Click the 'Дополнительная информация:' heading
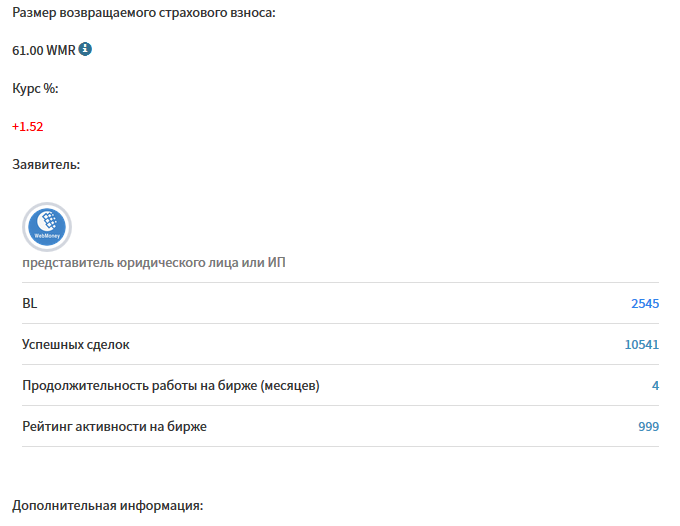 pos(107,506)
